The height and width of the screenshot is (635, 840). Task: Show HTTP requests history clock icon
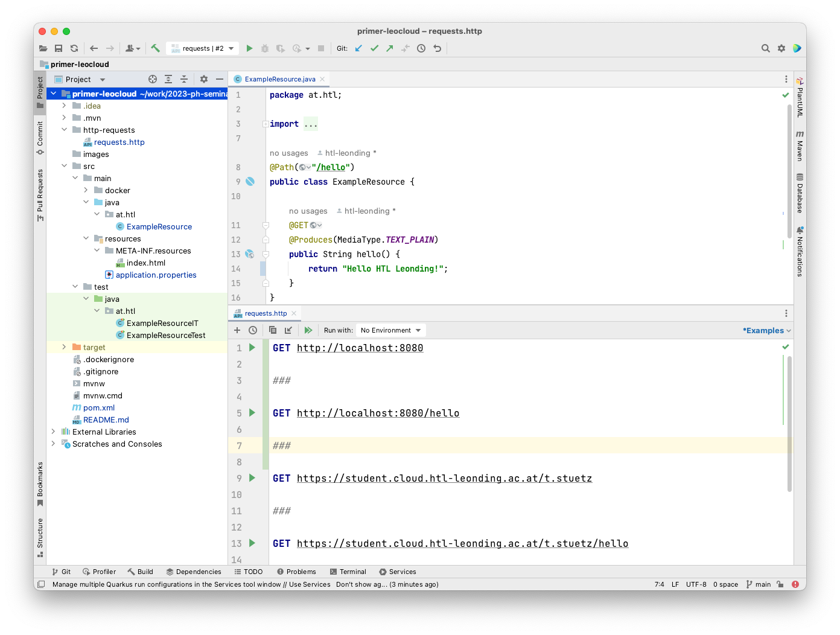click(253, 330)
